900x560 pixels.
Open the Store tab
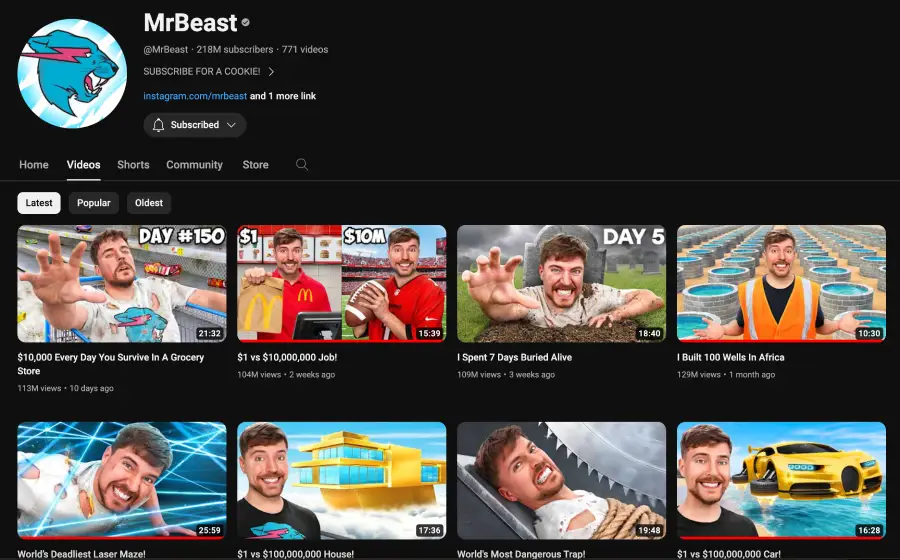[x=255, y=165]
